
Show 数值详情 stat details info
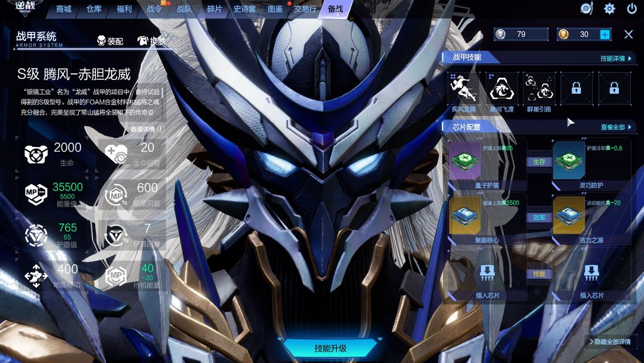pos(147,129)
